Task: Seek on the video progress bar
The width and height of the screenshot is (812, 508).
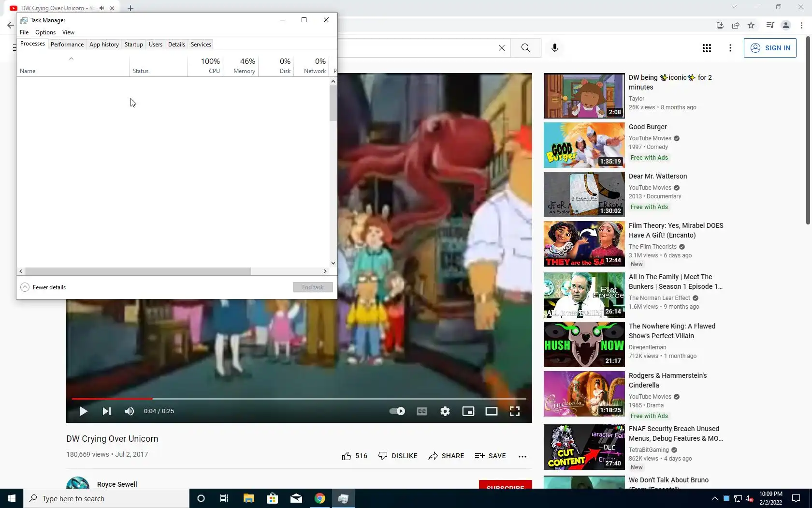Action: tap(299, 399)
